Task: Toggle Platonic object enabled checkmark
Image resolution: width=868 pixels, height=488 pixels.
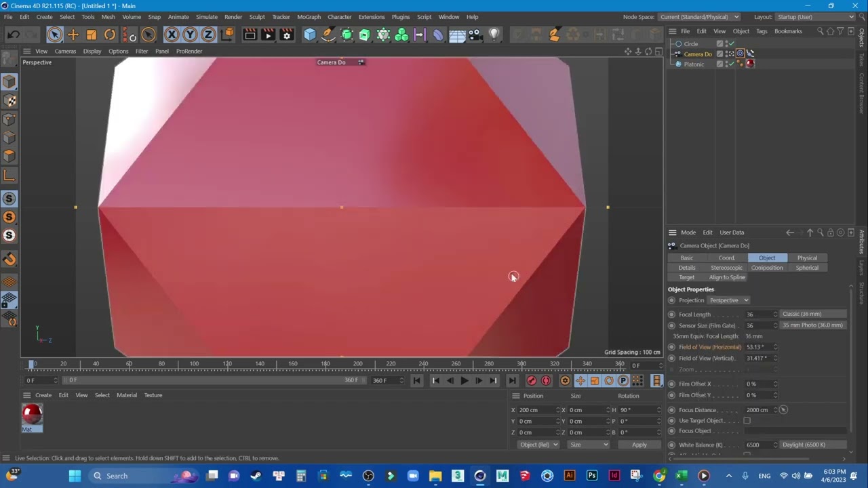Action: pos(731,64)
